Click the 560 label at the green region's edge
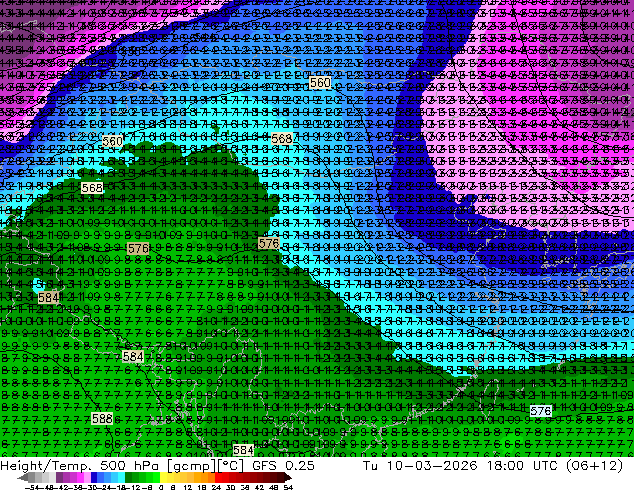The image size is (634, 490). pos(112,141)
